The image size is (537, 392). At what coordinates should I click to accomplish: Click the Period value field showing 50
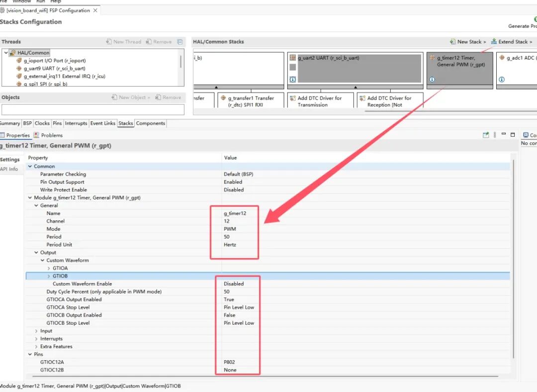(227, 237)
